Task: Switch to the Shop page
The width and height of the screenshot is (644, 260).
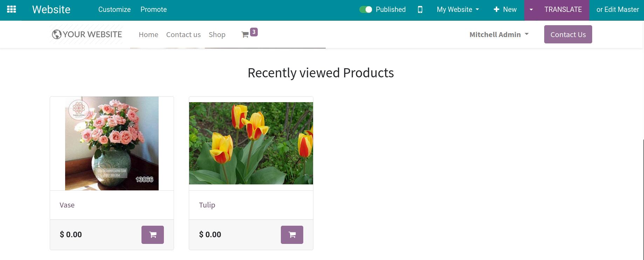Action: [217, 34]
